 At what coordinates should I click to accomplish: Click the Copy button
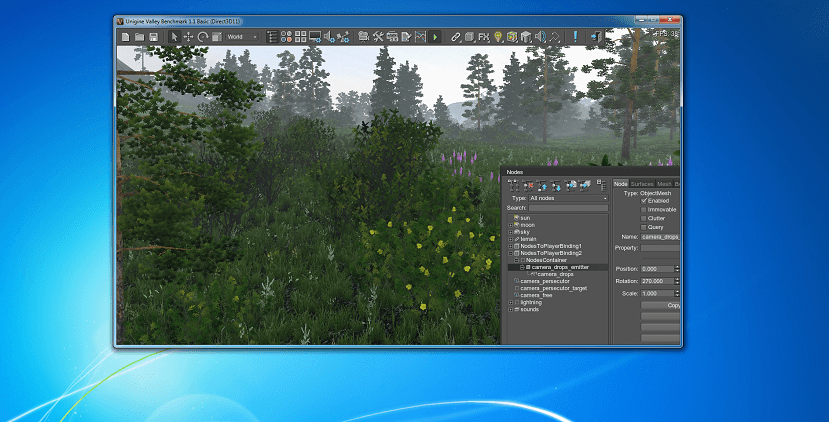[x=661, y=306]
